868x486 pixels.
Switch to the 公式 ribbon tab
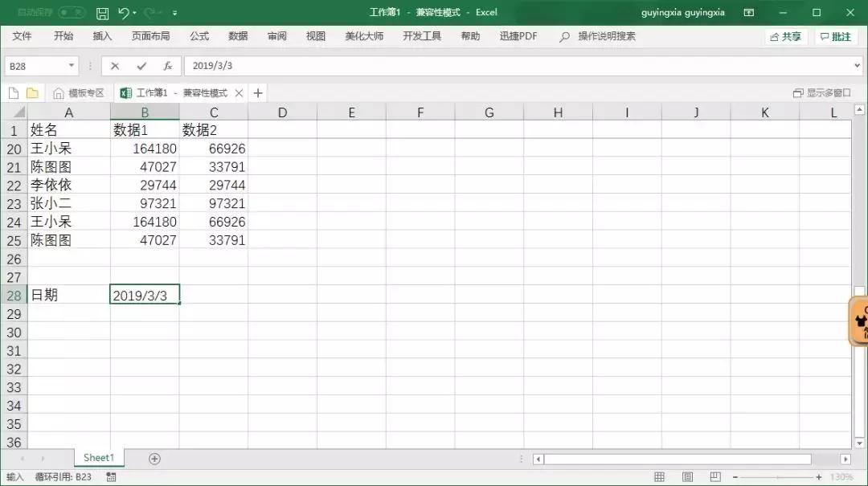pyautogui.click(x=198, y=36)
